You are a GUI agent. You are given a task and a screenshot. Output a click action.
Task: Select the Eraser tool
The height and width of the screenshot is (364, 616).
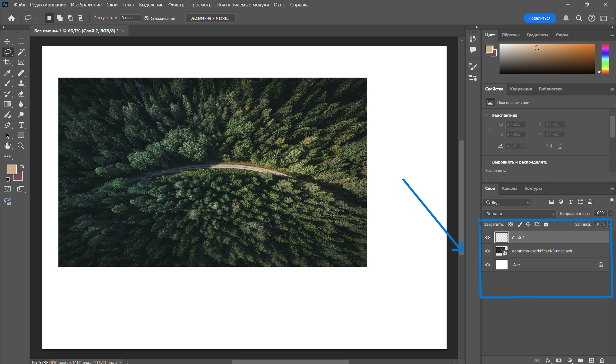tap(21, 94)
